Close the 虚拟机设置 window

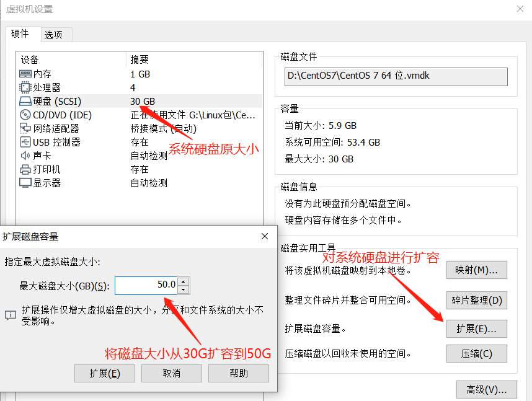point(520,9)
